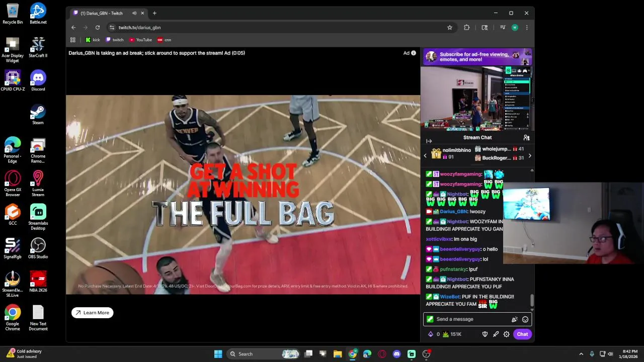Open Lumia Stream desktop shortcut
This screenshot has height=362, width=644.
38,184
